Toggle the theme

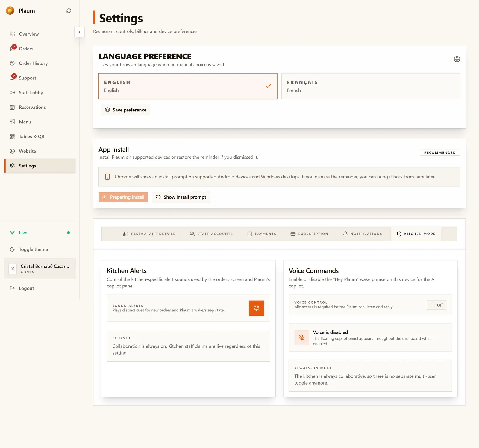[x=40, y=249]
